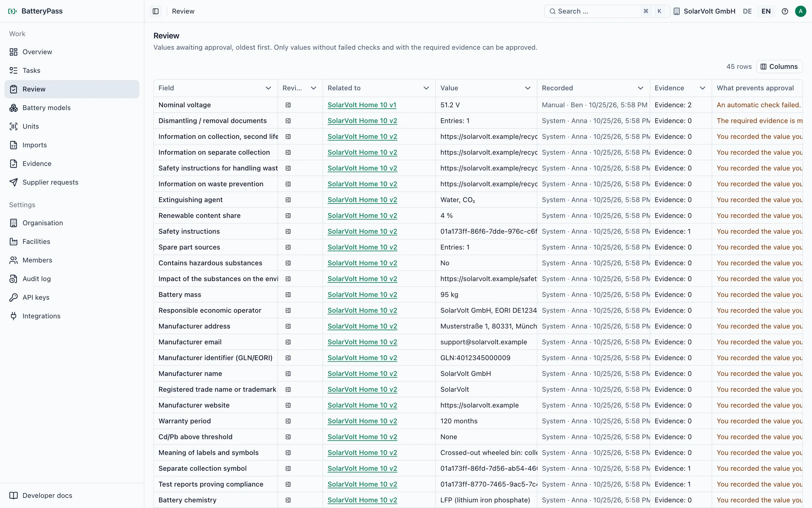Screen dimensions: 812x508
Task: Focus the Search field
Action: (607, 11)
